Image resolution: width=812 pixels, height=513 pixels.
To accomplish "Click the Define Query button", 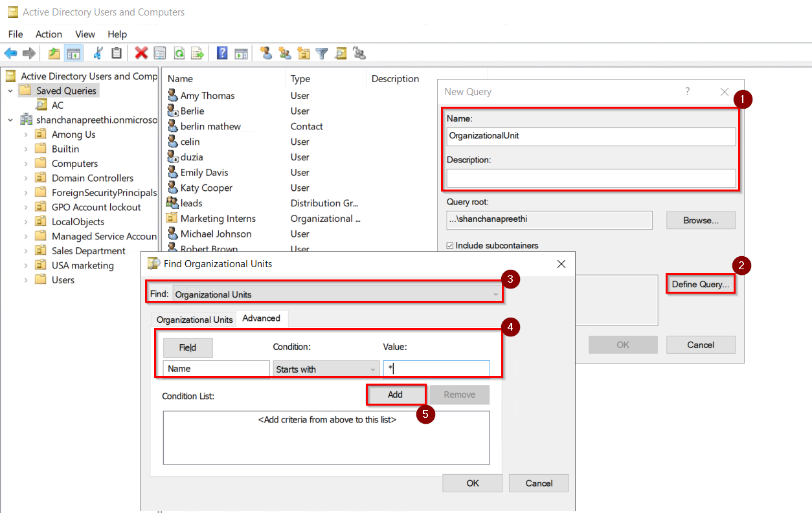I will pyautogui.click(x=700, y=283).
